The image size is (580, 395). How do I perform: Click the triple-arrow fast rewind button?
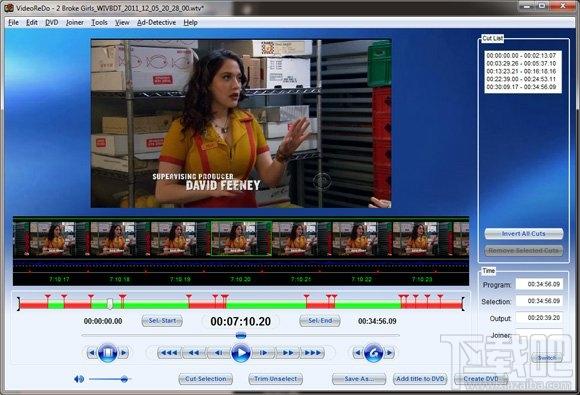[169, 353]
